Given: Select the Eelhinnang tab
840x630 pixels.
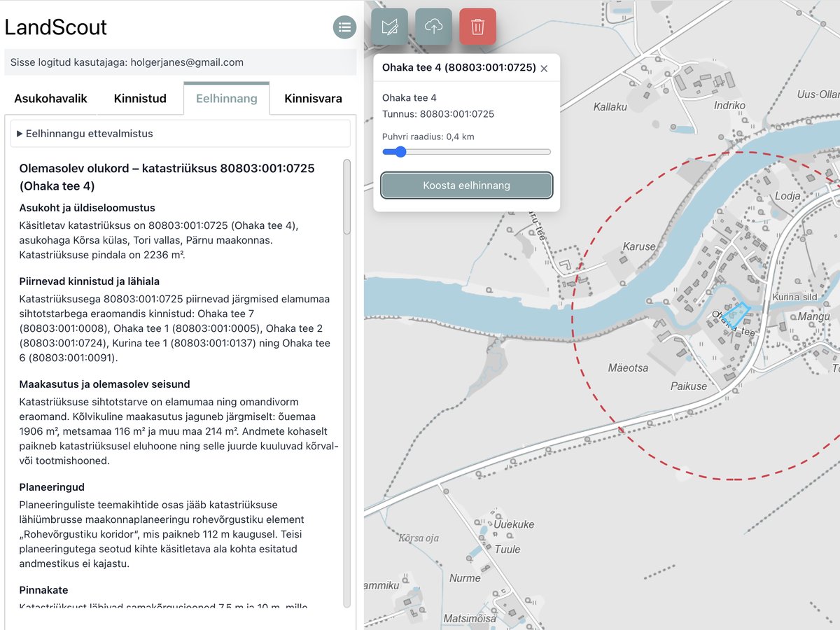Looking at the screenshot, I should 226,99.
